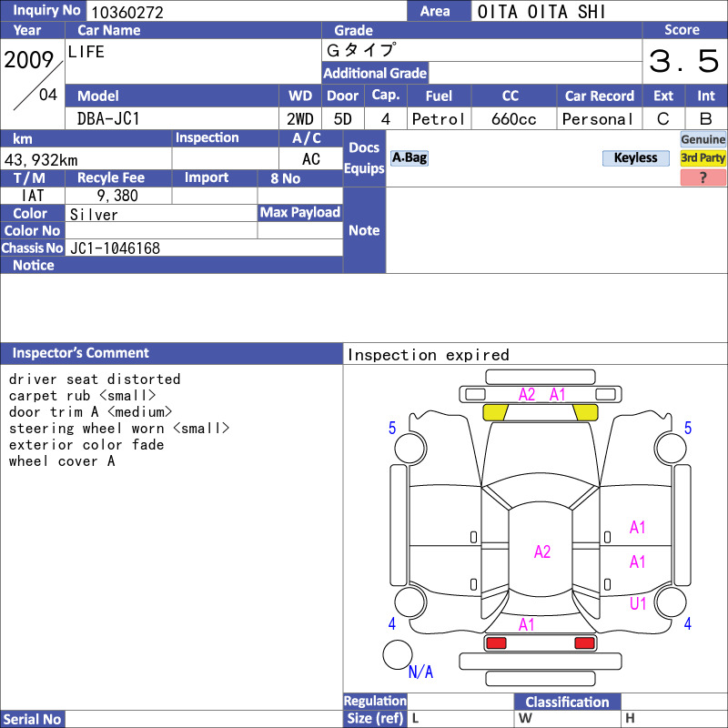Click the left red taillight on diagram
The height and width of the screenshot is (728, 728).
pos(496,643)
